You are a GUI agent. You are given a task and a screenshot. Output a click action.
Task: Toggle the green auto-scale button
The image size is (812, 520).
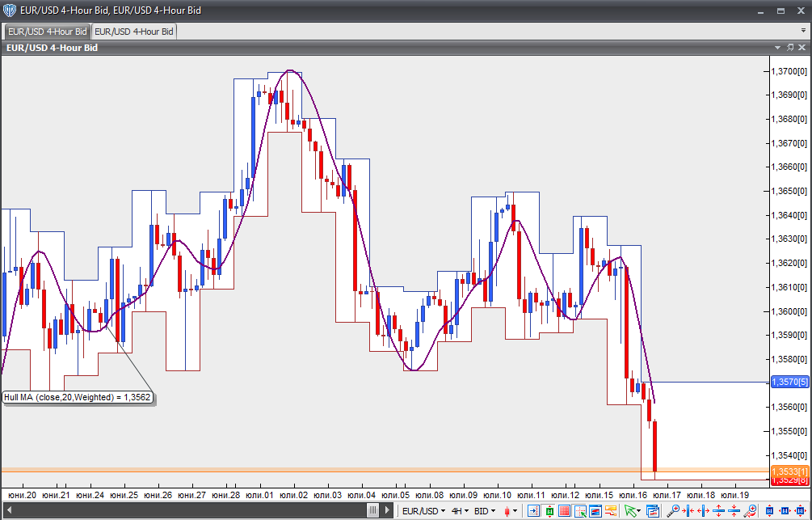549,511
